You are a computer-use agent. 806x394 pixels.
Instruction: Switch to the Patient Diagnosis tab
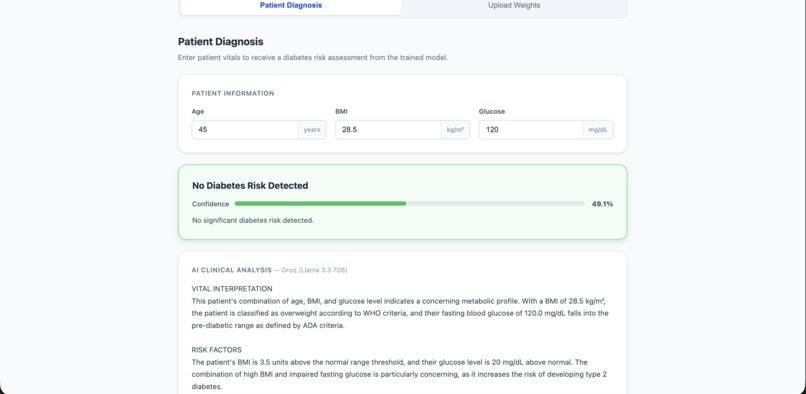click(291, 6)
